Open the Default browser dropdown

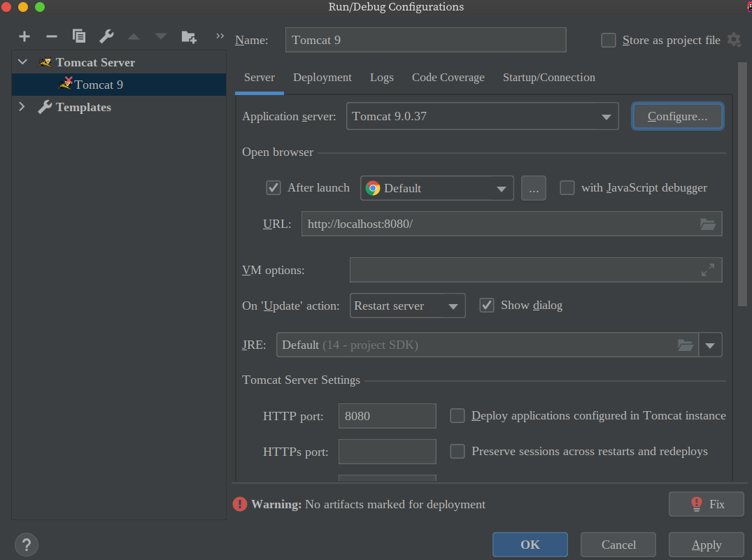[x=437, y=188]
